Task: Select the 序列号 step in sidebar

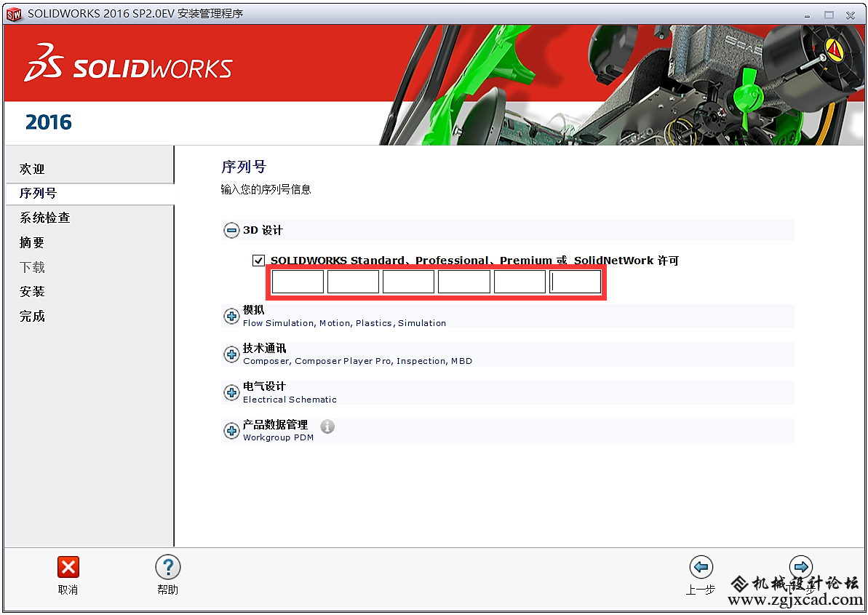Action: [x=38, y=193]
